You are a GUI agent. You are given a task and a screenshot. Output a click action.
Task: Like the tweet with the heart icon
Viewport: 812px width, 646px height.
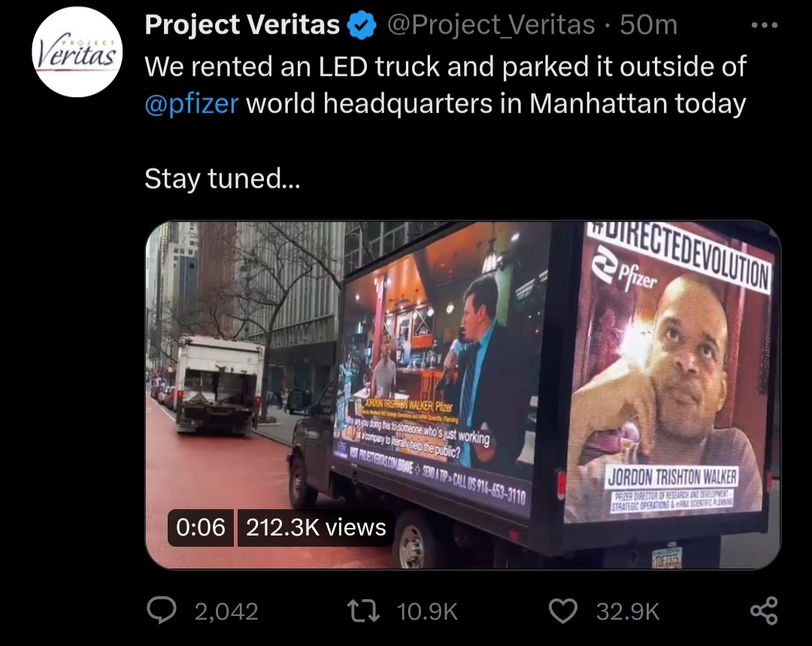563,611
